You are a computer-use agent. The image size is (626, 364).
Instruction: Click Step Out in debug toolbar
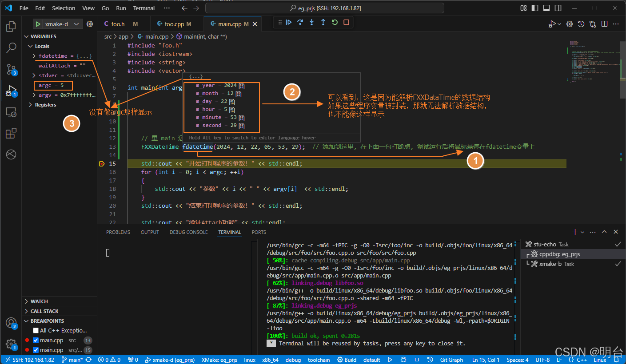click(323, 22)
